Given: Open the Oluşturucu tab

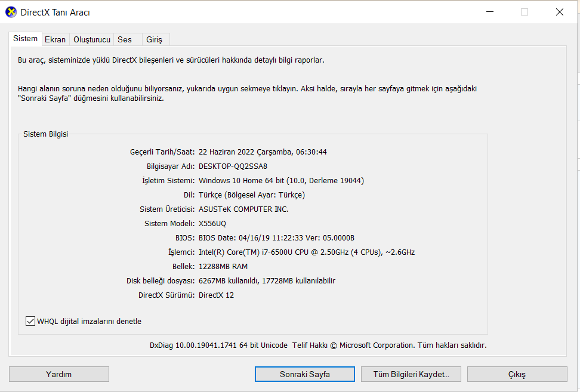Looking at the screenshot, I should [x=92, y=39].
